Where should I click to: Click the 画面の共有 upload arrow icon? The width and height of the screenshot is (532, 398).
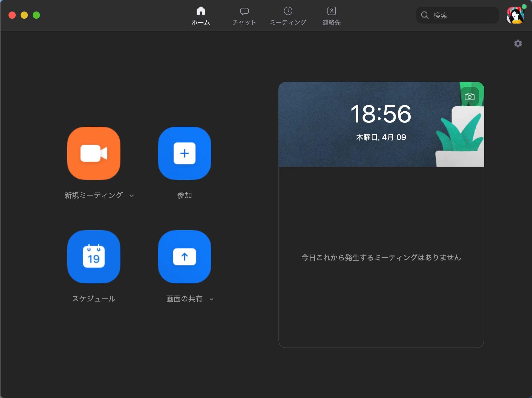tap(185, 257)
